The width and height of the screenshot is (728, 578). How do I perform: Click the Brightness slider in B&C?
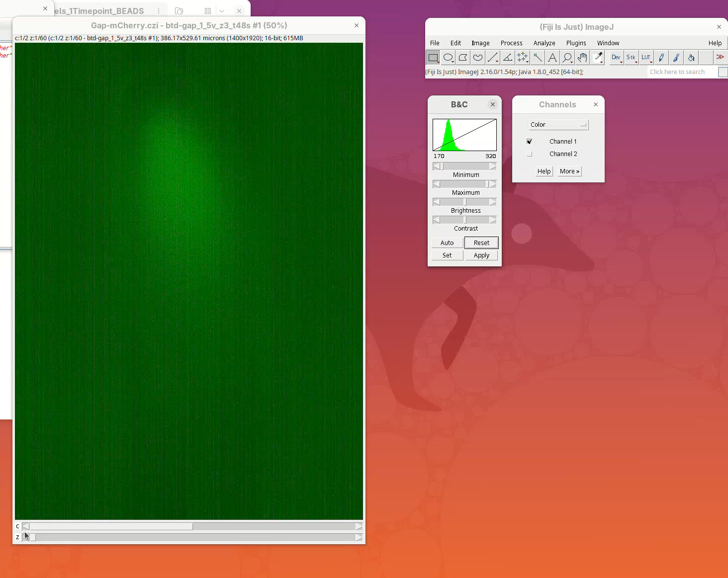click(464, 202)
